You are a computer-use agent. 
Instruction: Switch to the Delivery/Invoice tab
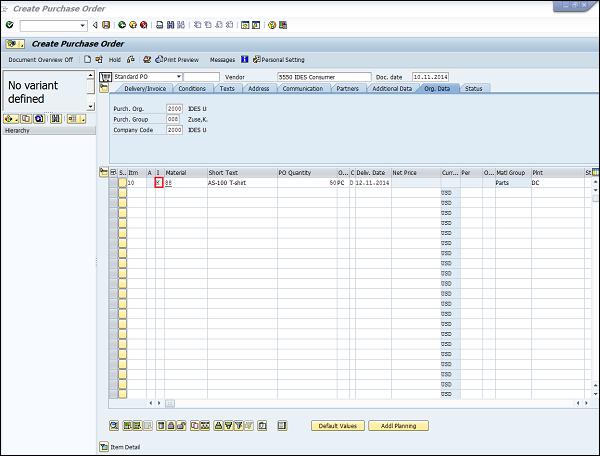(145, 88)
